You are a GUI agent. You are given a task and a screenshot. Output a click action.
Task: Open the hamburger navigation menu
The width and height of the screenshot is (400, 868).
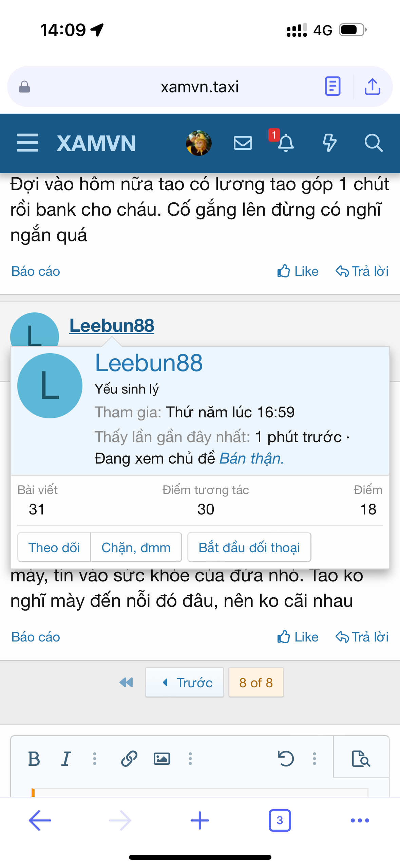[27, 143]
